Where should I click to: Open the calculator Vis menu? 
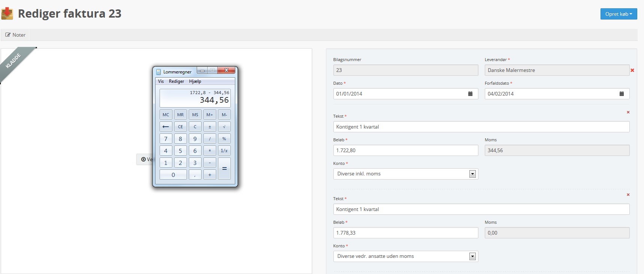pyautogui.click(x=161, y=81)
